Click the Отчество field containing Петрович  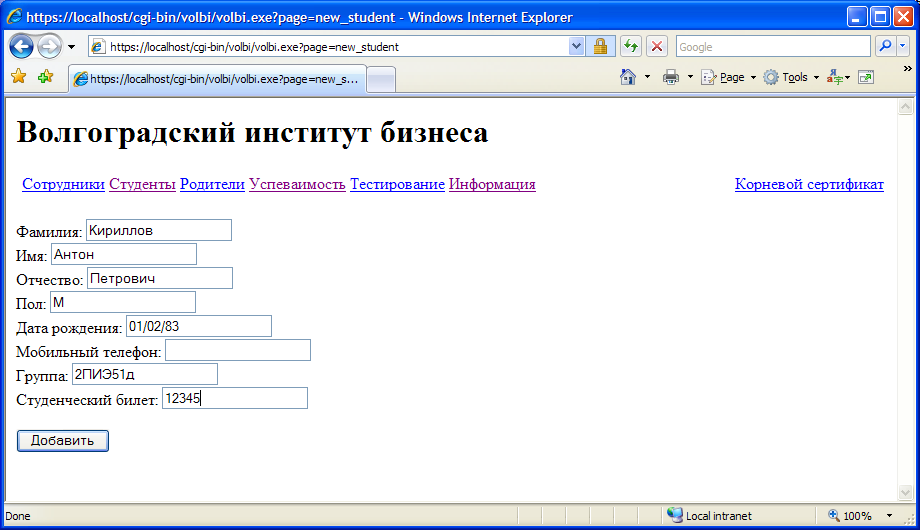[160, 278]
